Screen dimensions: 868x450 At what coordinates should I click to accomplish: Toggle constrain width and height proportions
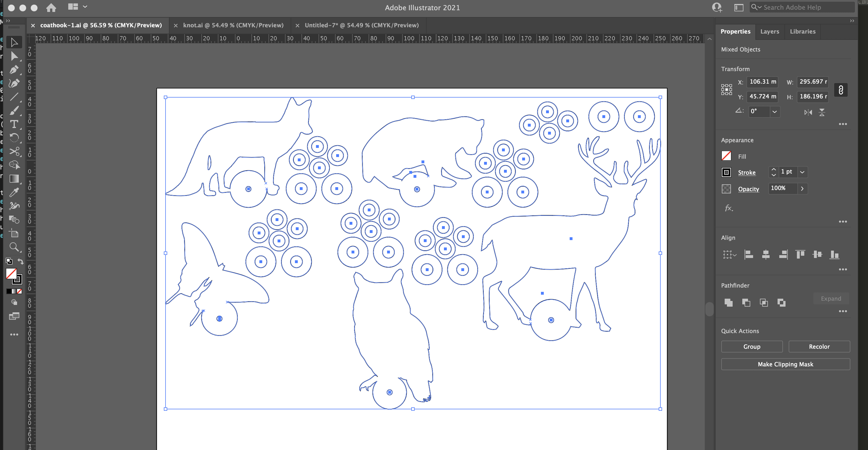click(x=841, y=90)
